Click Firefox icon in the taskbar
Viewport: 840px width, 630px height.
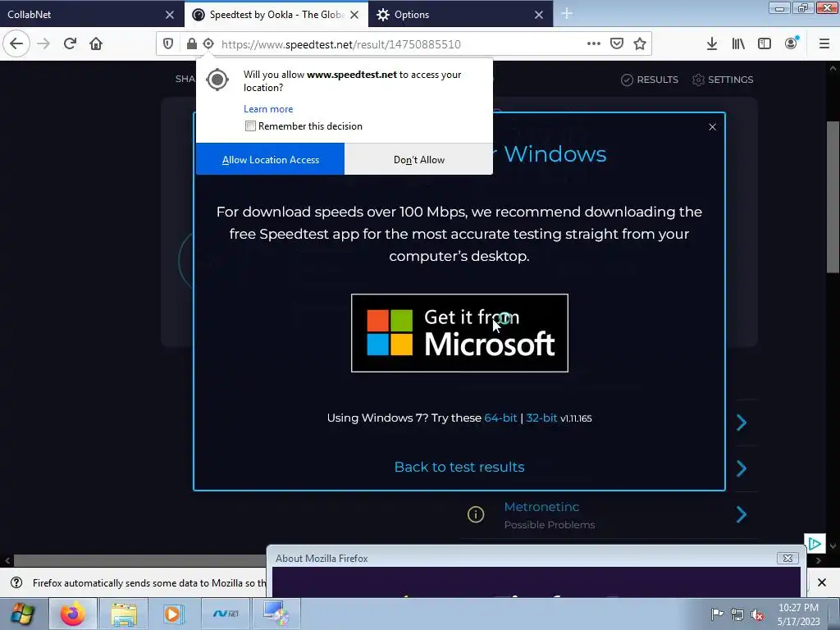click(x=72, y=614)
